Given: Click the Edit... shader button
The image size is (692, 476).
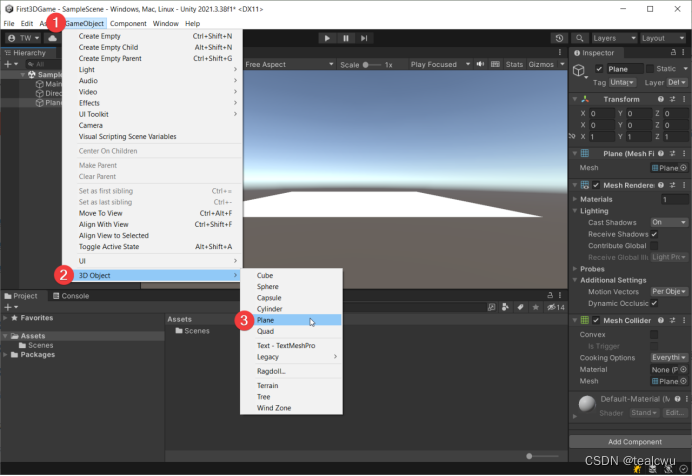Looking at the screenshot, I should pyautogui.click(x=674, y=413).
